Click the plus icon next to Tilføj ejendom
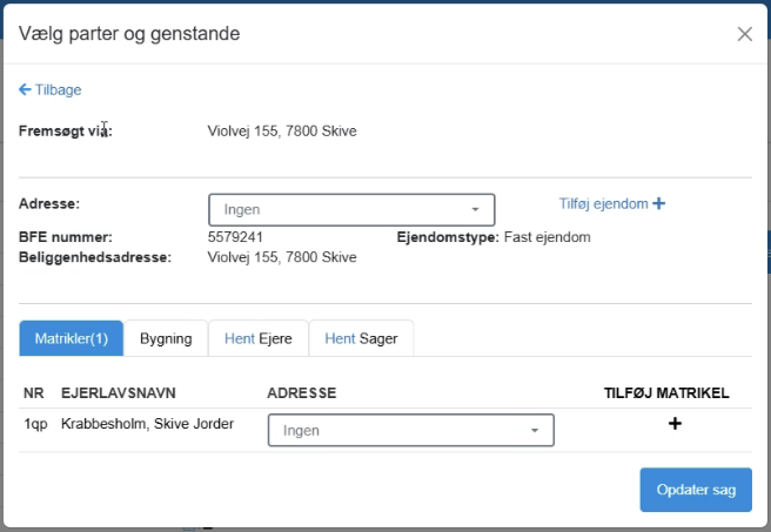 coord(659,204)
